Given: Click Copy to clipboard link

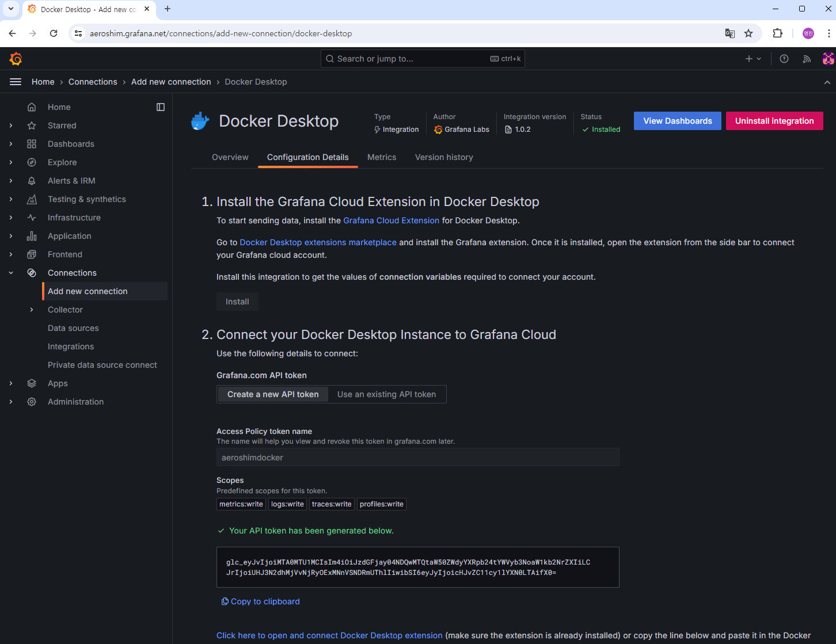Looking at the screenshot, I should point(261,601).
